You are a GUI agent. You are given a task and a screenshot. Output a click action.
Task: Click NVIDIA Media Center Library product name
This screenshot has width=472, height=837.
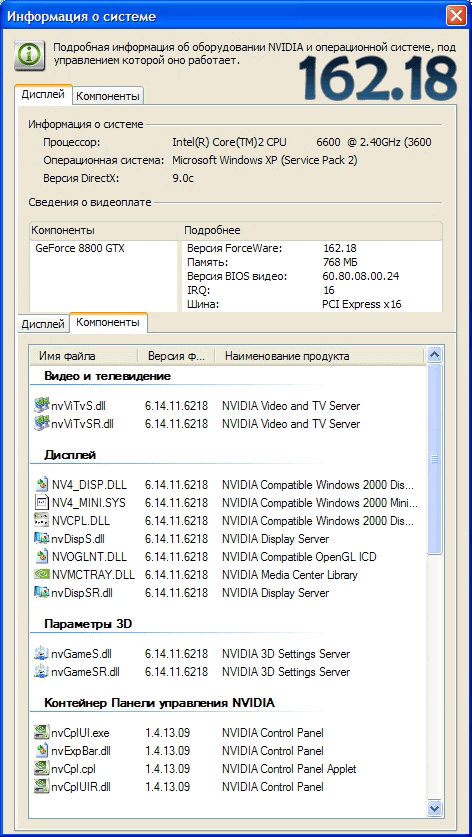pyautogui.click(x=290, y=575)
